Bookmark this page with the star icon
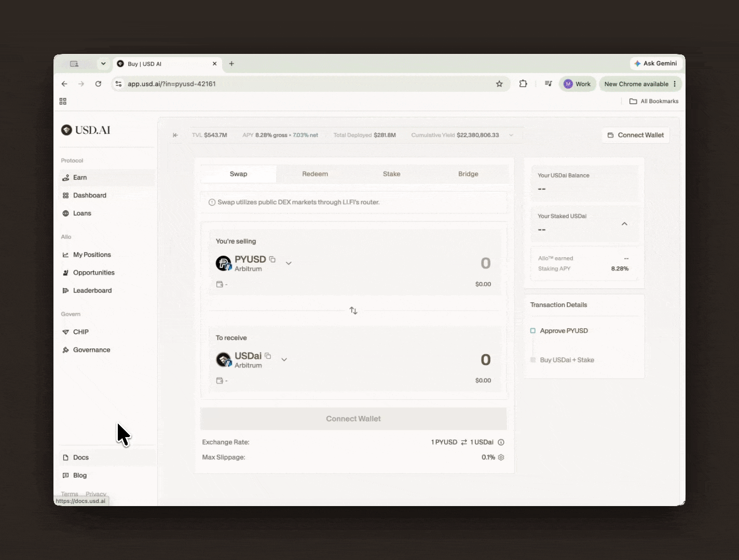Image resolution: width=739 pixels, height=560 pixels. (499, 84)
